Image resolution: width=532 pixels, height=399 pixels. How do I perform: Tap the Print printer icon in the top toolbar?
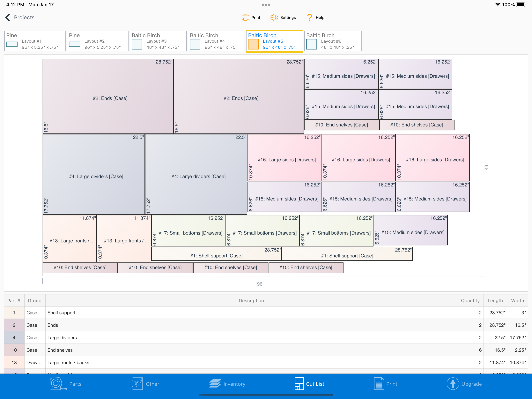[245, 17]
